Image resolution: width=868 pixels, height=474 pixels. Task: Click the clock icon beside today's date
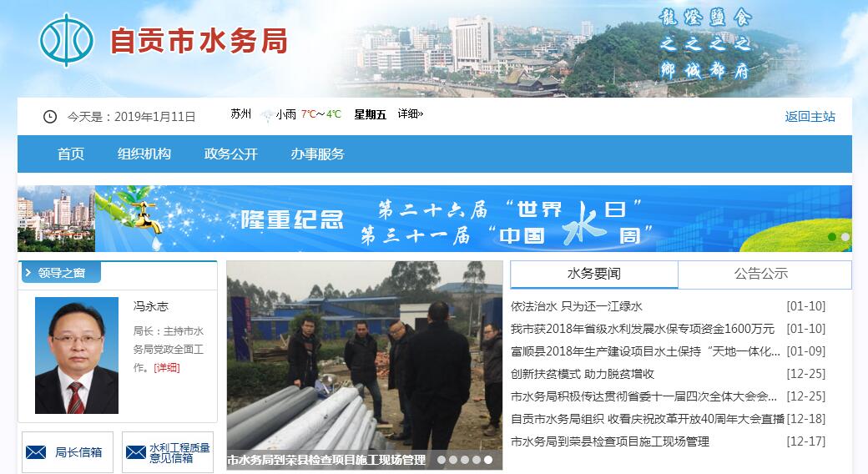[50, 117]
